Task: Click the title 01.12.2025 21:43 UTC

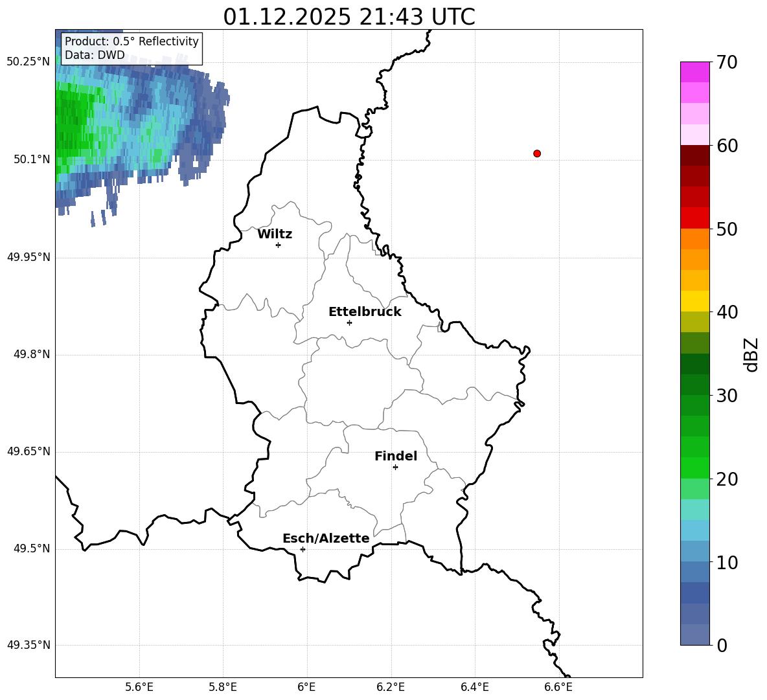Action: (349, 17)
